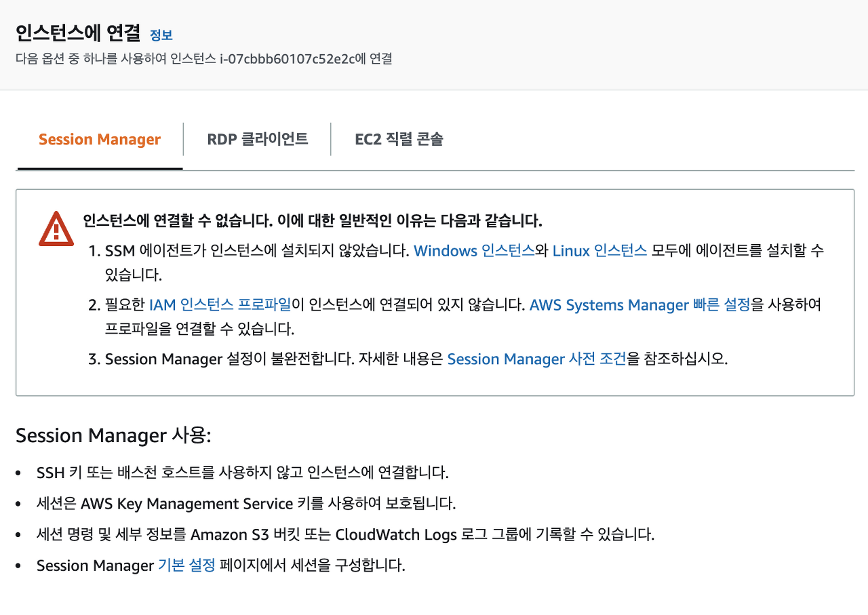The width and height of the screenshot is (868, 615).
Task: Click the red warning triangle icon
Action: pyautogui.click(x=56, y=229)
